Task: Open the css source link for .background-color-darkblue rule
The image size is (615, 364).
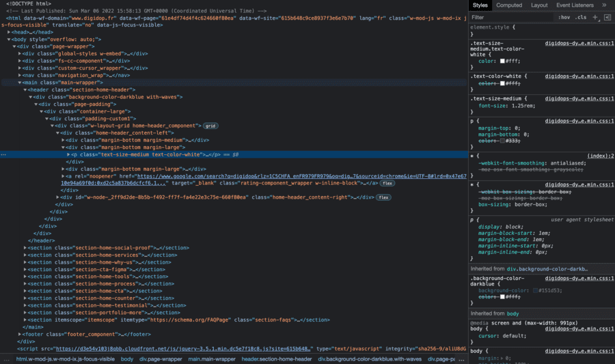Action: tap(579, 279)
